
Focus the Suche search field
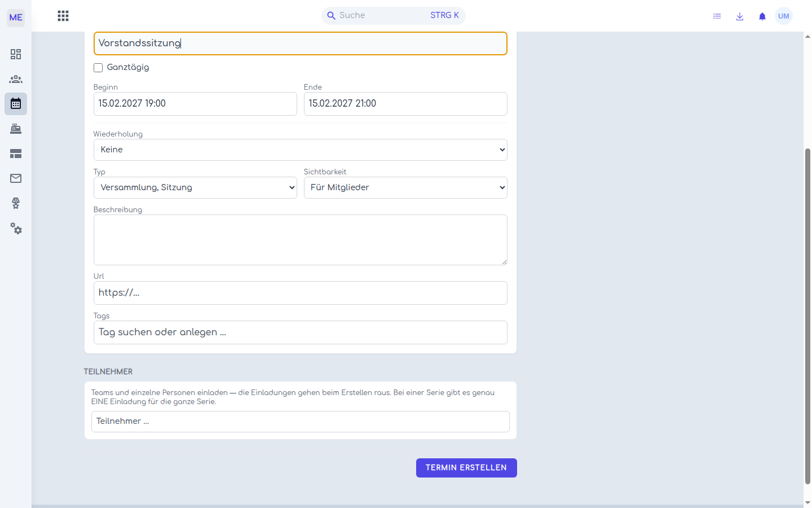tap(394, 16)
